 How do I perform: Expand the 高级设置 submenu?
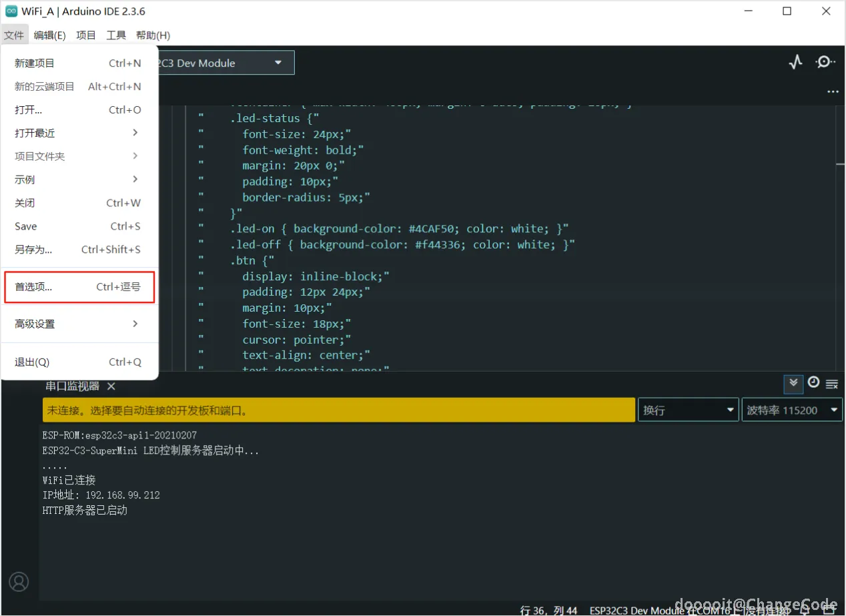(x=79, y=324)
